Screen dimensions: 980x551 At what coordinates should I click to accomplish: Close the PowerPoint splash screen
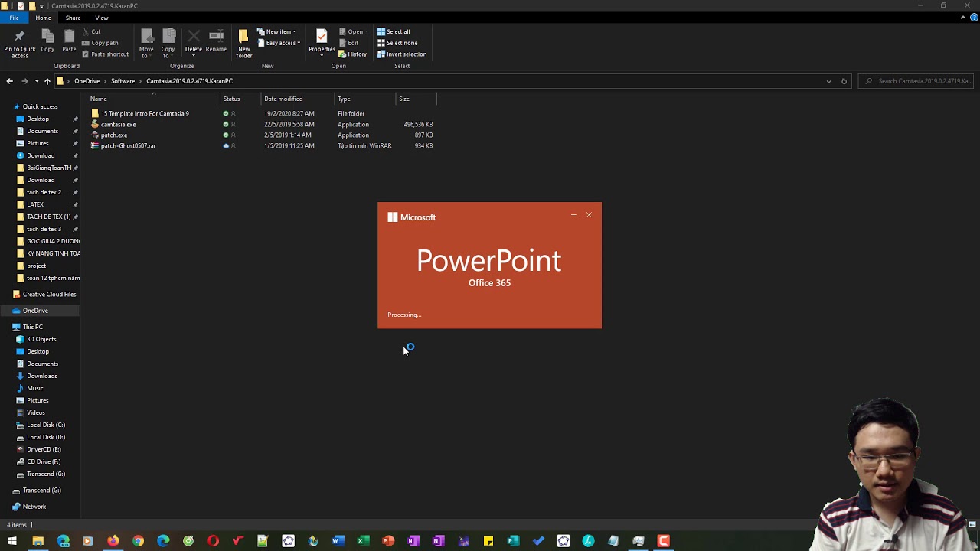(589, 215)
